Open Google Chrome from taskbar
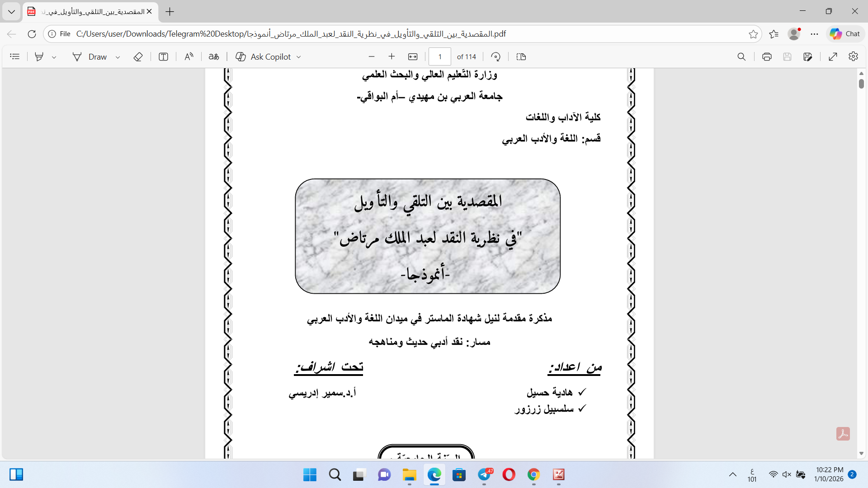Image resolution: width=868 pixels, height=488 pixels. [x=534, y=475]
